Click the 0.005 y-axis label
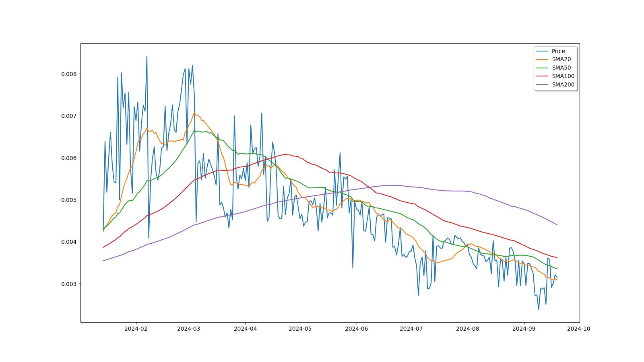The height and width of the screenshot is (362, 644). (68, 200)
